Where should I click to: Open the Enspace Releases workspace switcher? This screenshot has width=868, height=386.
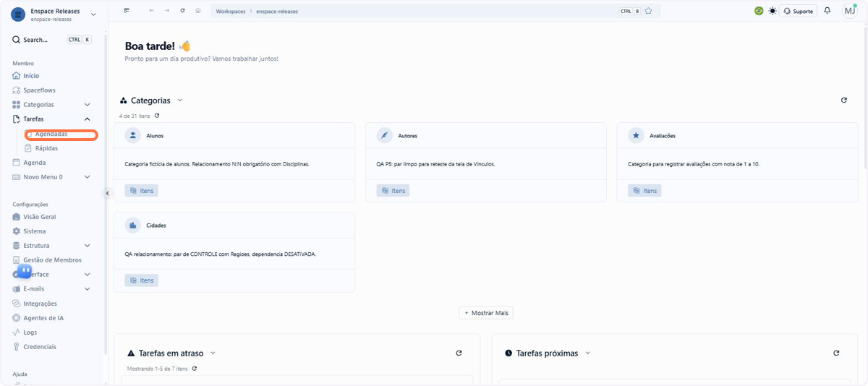click(x=55, y=14)
